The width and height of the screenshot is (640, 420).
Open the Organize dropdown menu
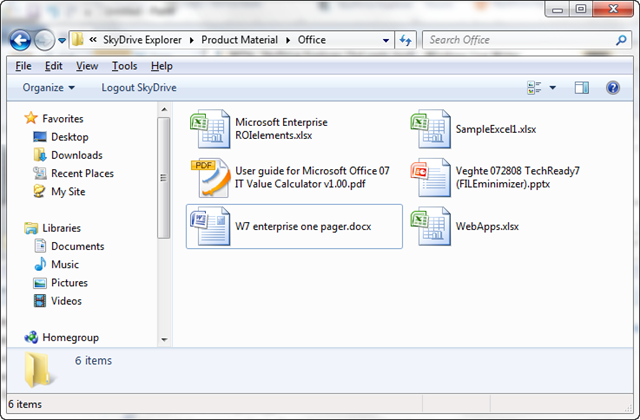[x=49, y=88]
